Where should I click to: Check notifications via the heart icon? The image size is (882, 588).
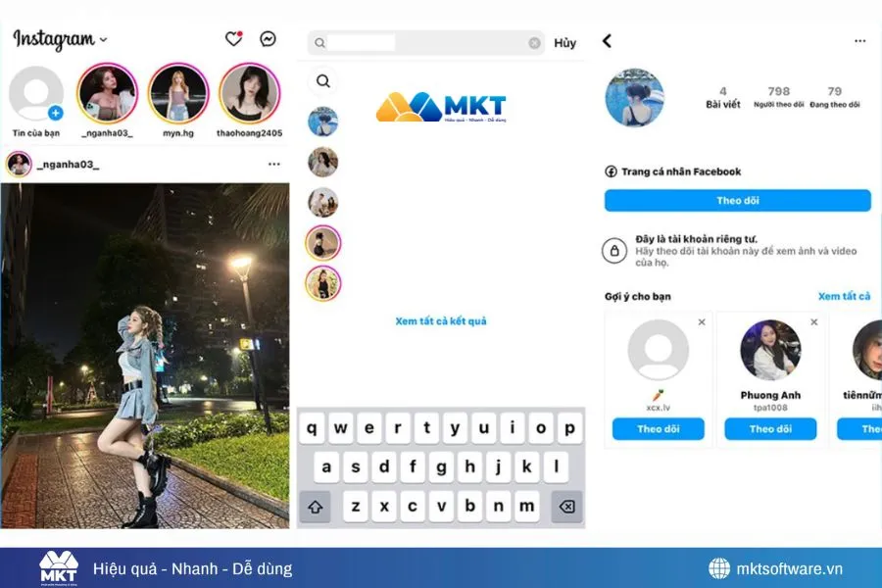pyautogui.click(x=231, y=36)
